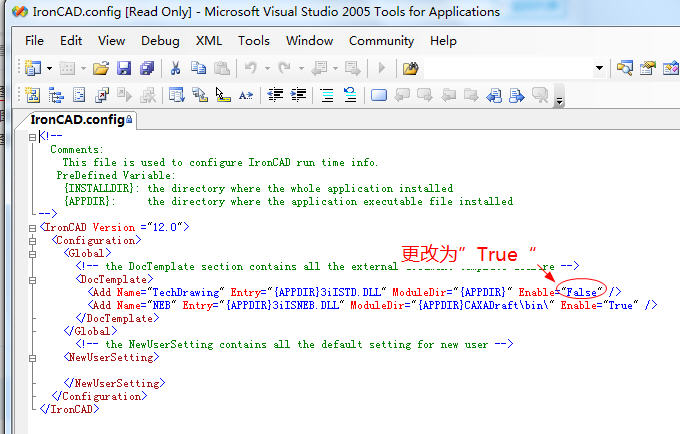Click the Start Debugging play icon
Viewport: 680px width, 434px height.
[x=382, y=68]
